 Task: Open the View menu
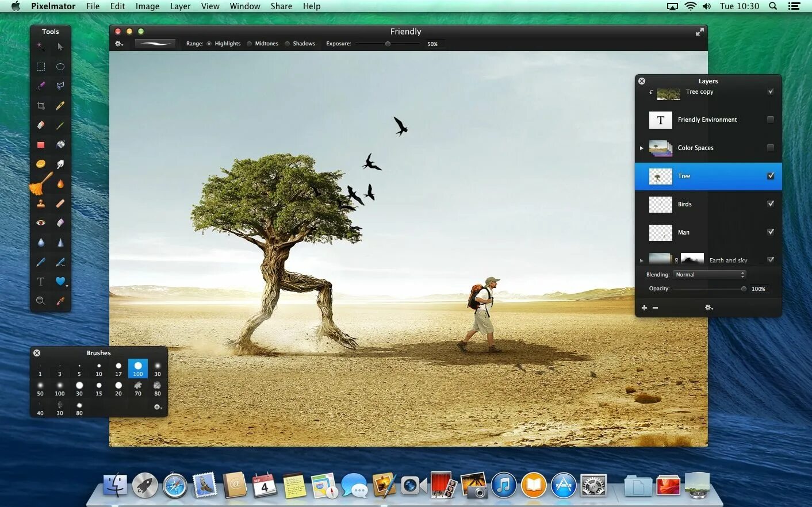[x=210, y=6]
